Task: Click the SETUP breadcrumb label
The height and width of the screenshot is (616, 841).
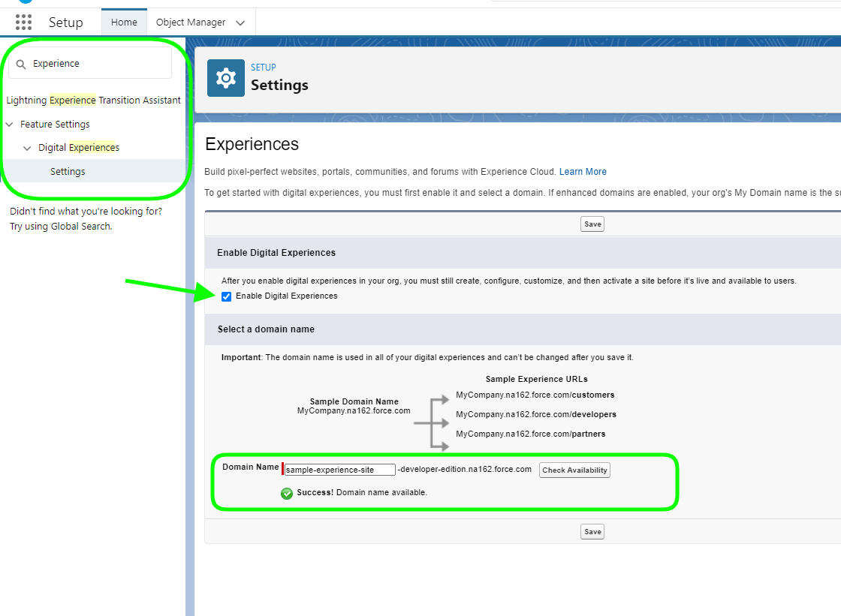Action: [264, 67]
